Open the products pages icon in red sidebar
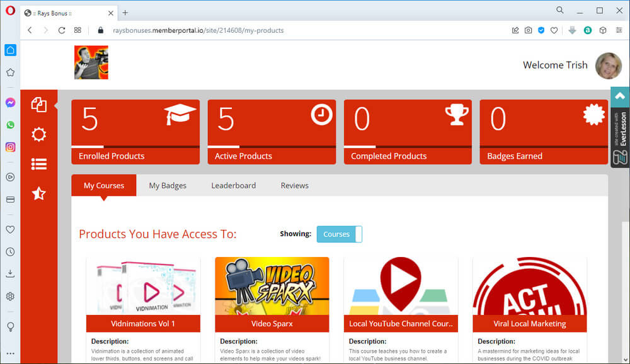630x364 pixels. point(39,105)
